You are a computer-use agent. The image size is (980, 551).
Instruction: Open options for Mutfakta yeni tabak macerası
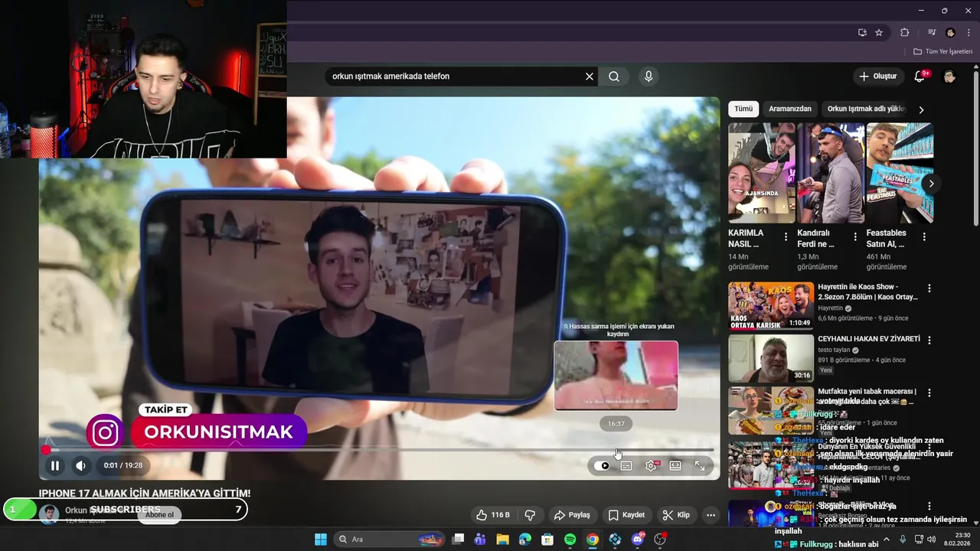click(929, 393)
